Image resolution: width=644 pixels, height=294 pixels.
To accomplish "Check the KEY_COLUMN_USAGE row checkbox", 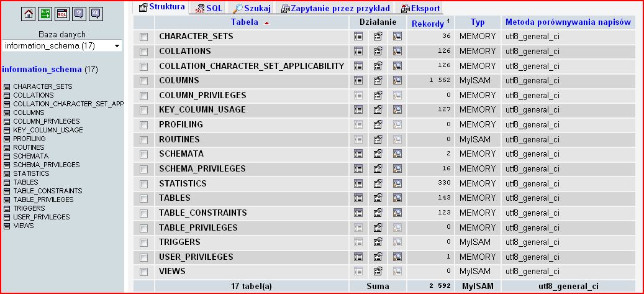I will click(x=143, y=110).
